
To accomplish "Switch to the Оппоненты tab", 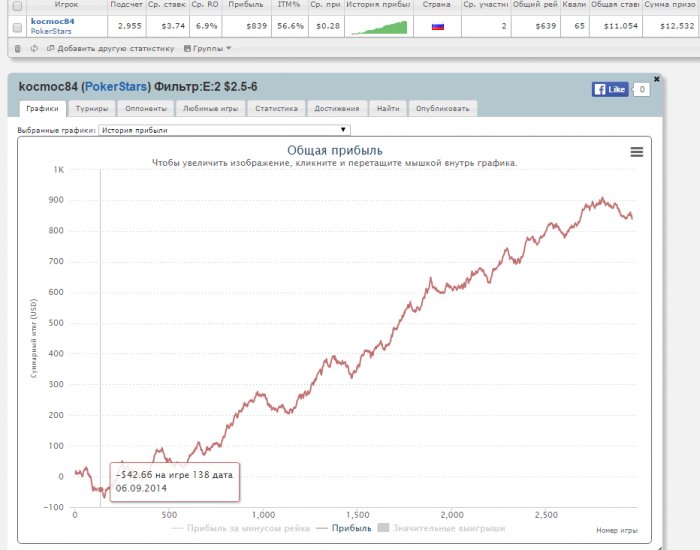I will click(146, 108).
